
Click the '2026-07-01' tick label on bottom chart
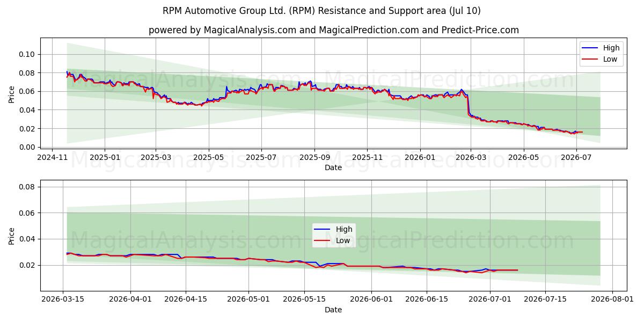[x=490, y=299]
